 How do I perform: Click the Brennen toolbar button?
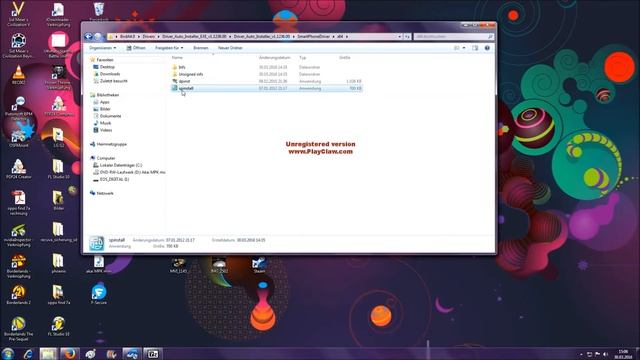(201, 48)
